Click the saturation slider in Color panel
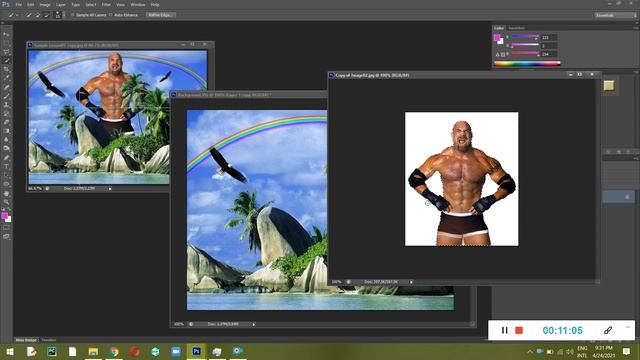The height and width of the screenshot is (360, 640). click(525, 45)
